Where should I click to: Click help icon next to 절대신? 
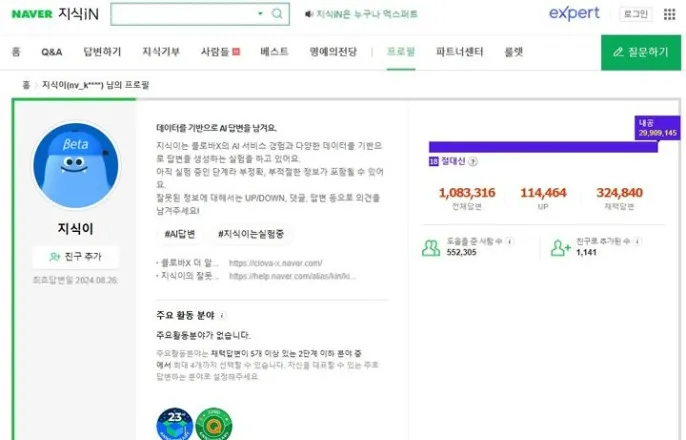[473, 162]
